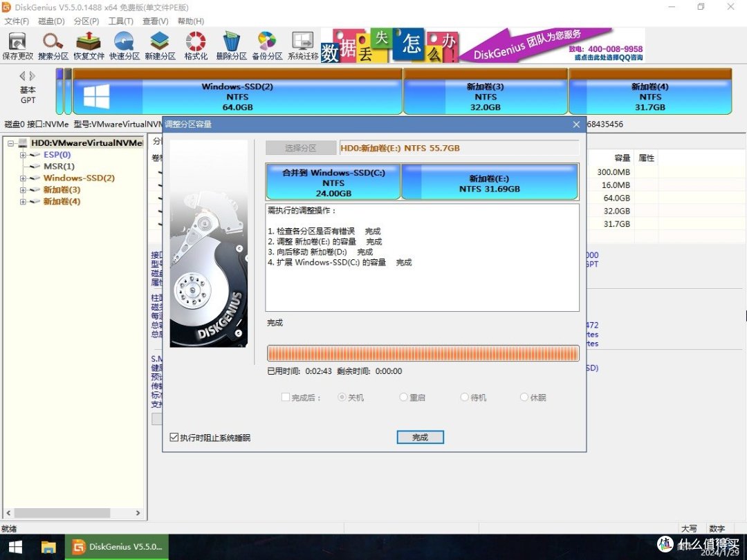Expand the ESP(0) tree node
747x560 pixels.
coord(22,155)
